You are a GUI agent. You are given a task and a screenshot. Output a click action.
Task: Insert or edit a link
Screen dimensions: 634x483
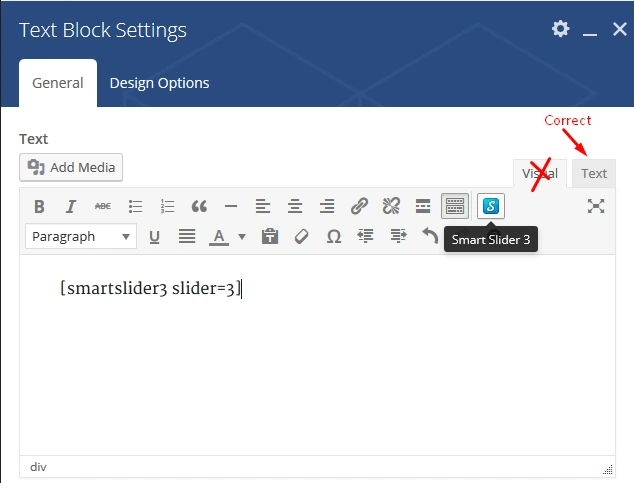(359, 207)
